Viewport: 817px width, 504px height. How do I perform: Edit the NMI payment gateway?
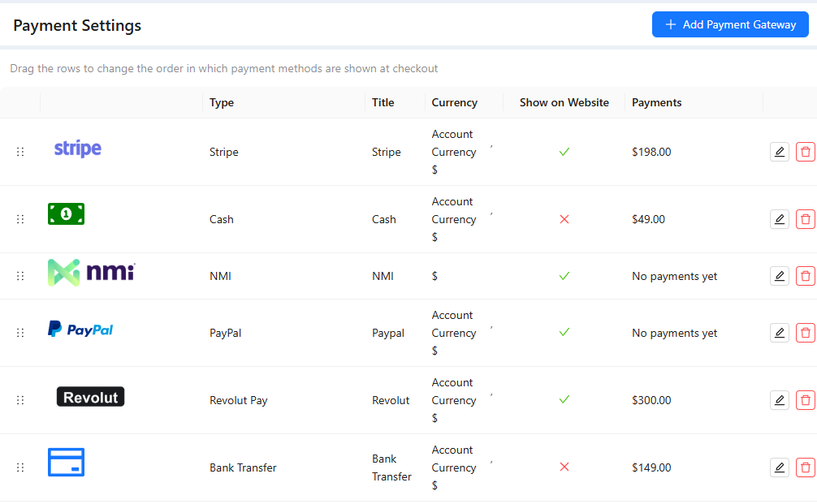(780, 276)
